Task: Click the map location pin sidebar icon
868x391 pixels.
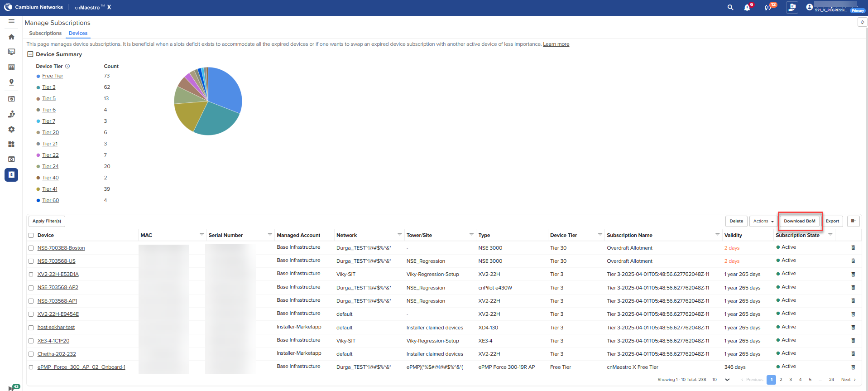Action: [x=11, y=82]
